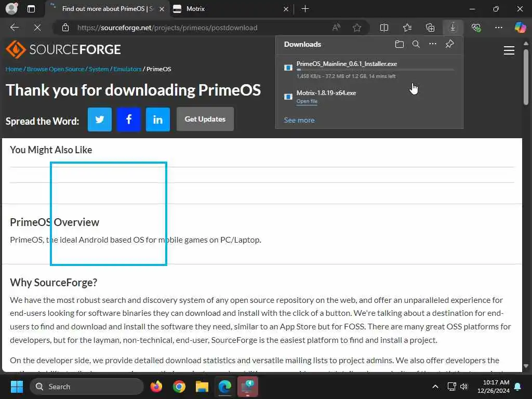This screenshot has width=532, height=399.
Task: Click See more in Downloads
Action: tap(299, 120)
